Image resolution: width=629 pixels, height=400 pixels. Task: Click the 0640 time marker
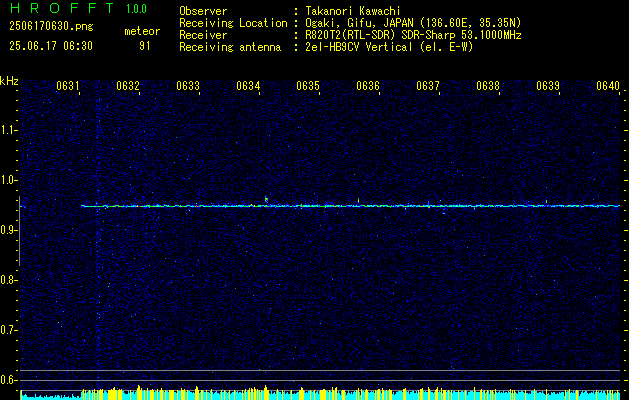[x=608, y=86]
